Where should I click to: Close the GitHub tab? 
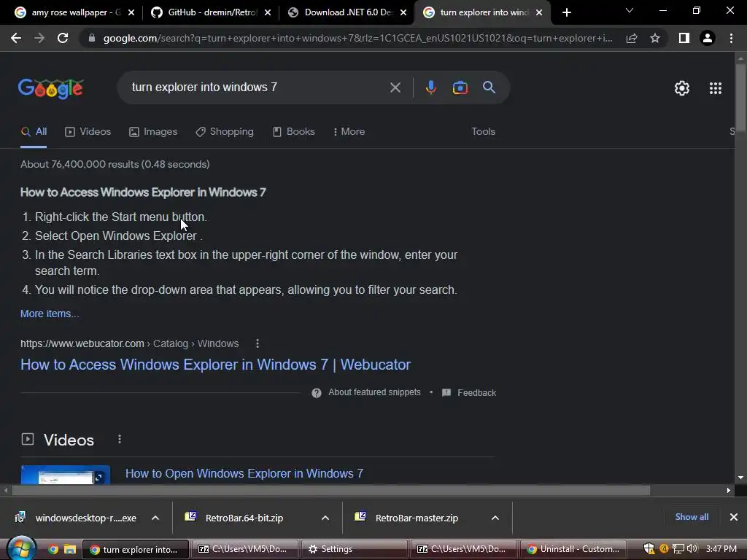[x=268, y=12]
